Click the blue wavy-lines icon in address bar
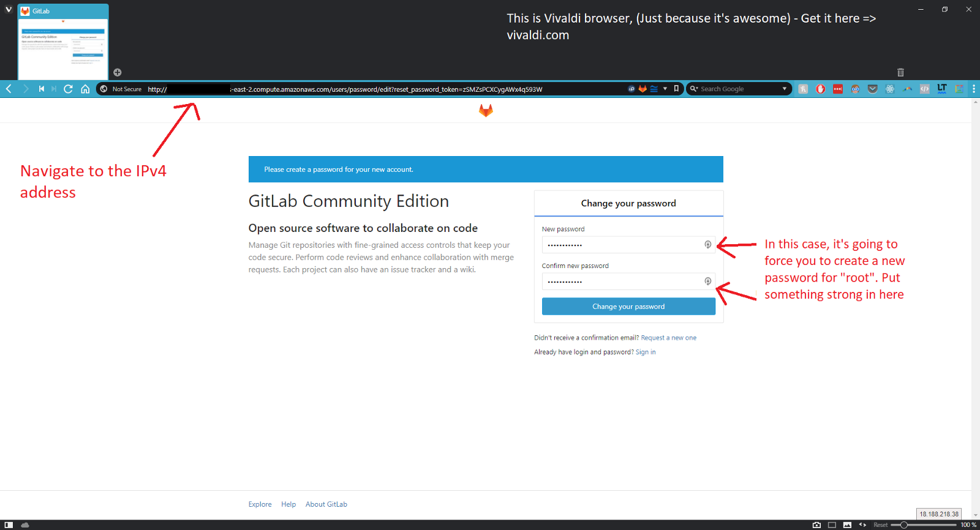 pyautogui.click(x=654, y=89)
